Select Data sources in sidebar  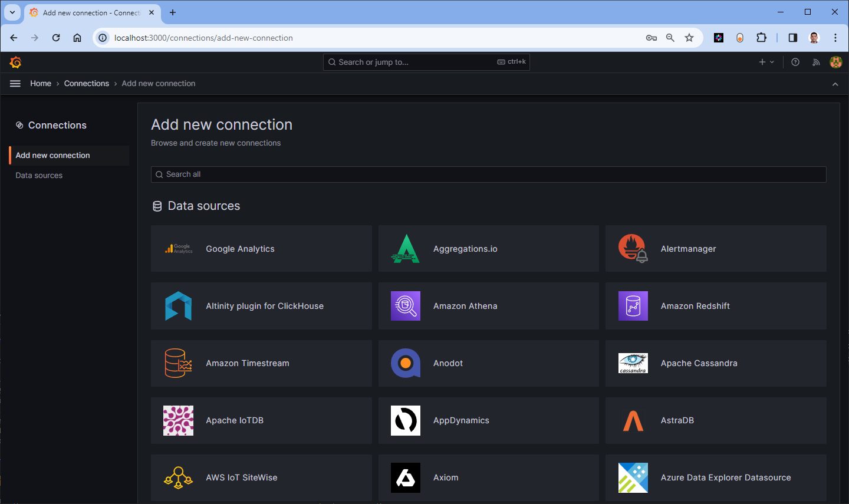pos(39,176)
